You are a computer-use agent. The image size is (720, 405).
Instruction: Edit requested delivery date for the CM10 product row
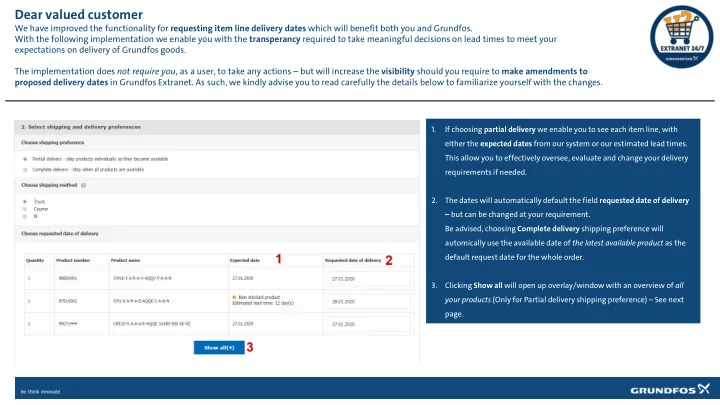[x=369, y=279]
